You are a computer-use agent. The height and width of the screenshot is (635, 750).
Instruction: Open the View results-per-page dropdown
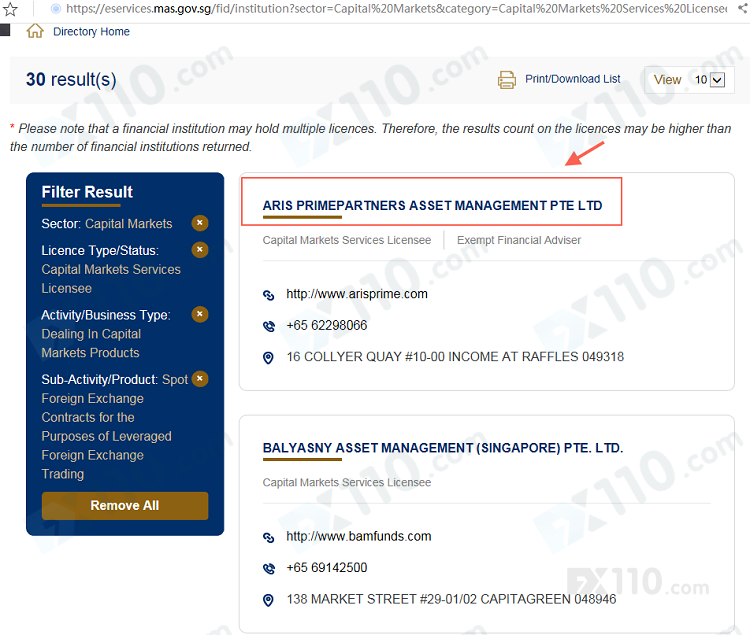point(709,80)
